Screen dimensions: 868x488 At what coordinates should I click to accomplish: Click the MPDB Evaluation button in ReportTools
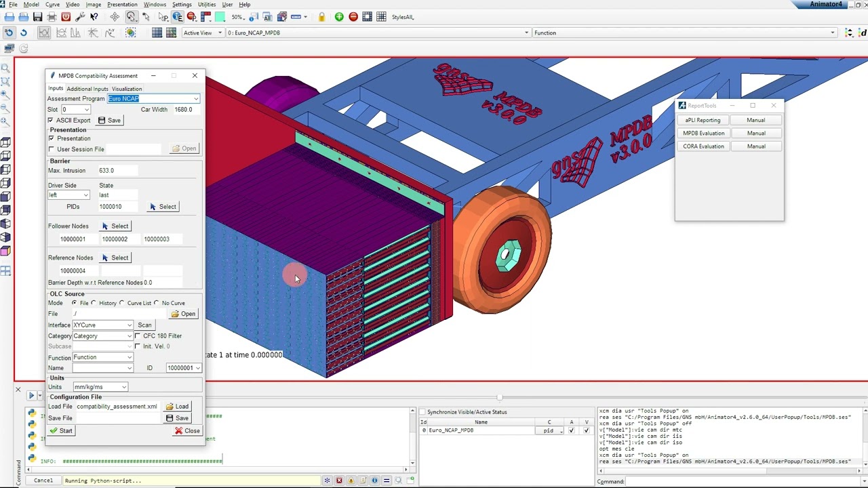pos(703,134)
